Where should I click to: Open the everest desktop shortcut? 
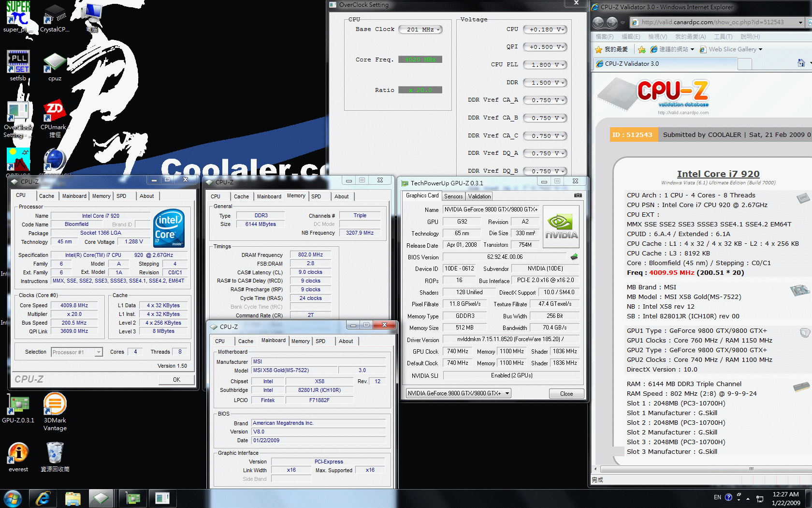18,457
